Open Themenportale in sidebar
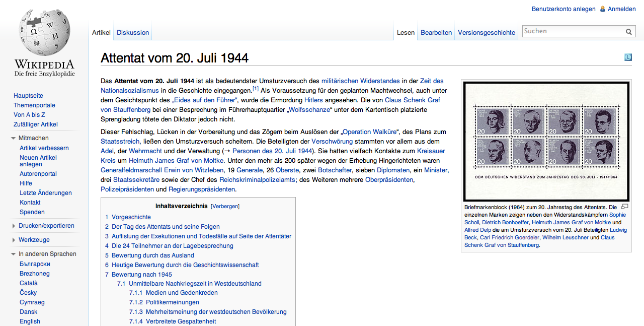644x326 pixels. (34, 105)
